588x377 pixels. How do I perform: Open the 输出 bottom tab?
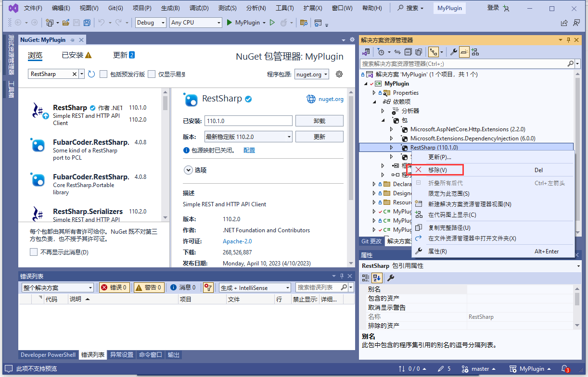click(174, 355)
